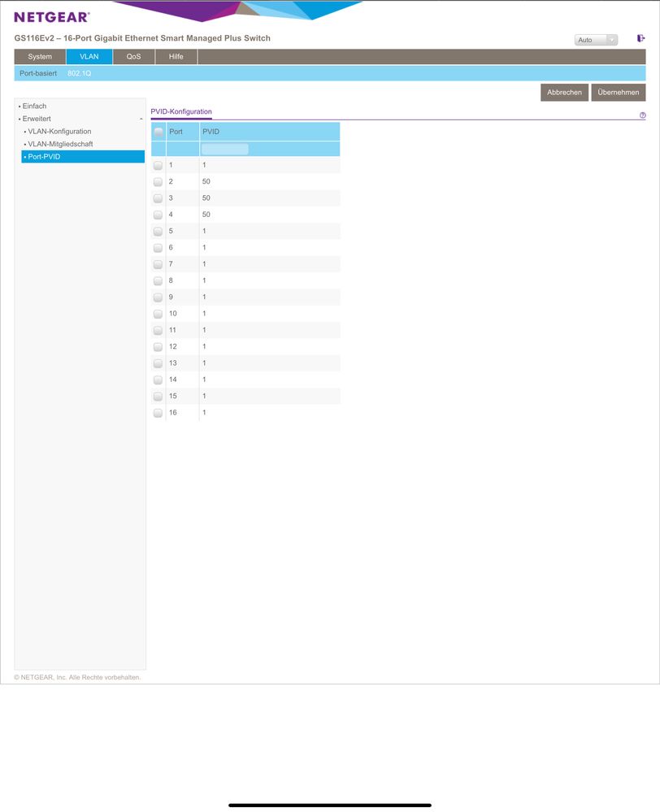Image resolution: width=660 pixels, height=812 pixels.
Task: Toggle the select-all ports checkbox
Action: tap(158, 132)
